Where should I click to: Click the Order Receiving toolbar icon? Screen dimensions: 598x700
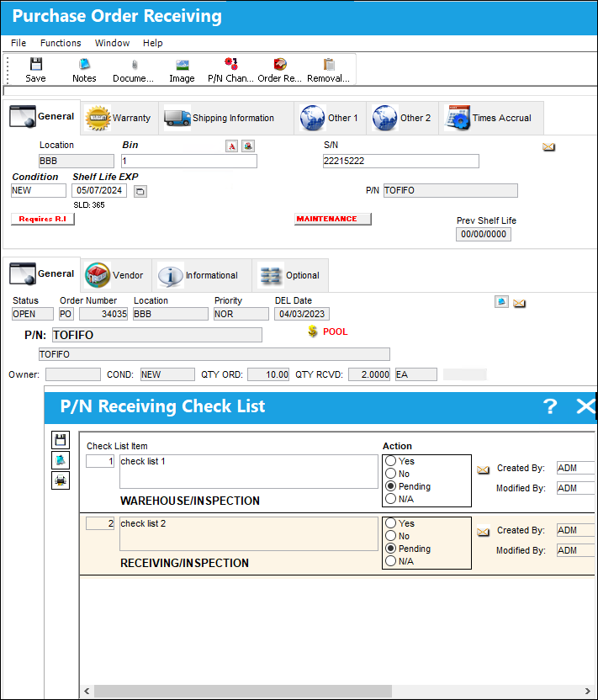coord(280,70)
